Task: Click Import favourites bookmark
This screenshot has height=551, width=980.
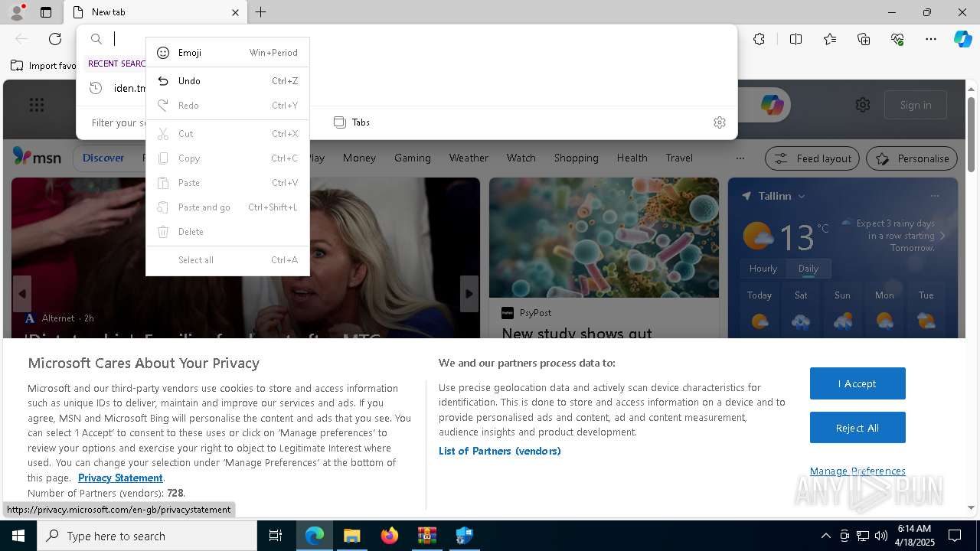Action: (x=44, y=66)
